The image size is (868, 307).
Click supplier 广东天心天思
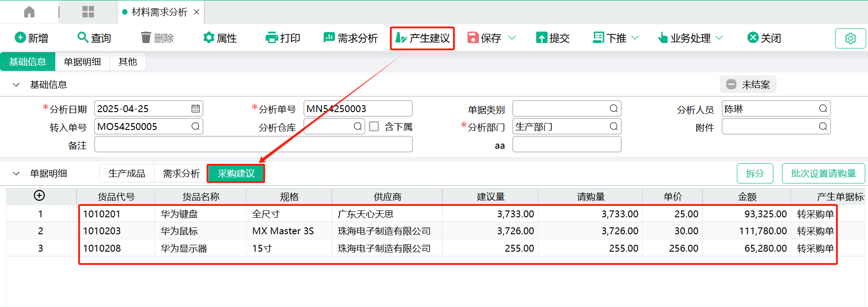click(387, 214)
